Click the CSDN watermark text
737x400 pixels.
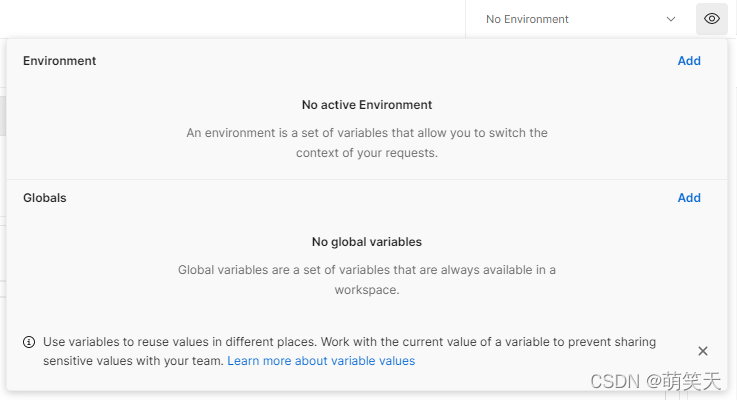(655, 381)
